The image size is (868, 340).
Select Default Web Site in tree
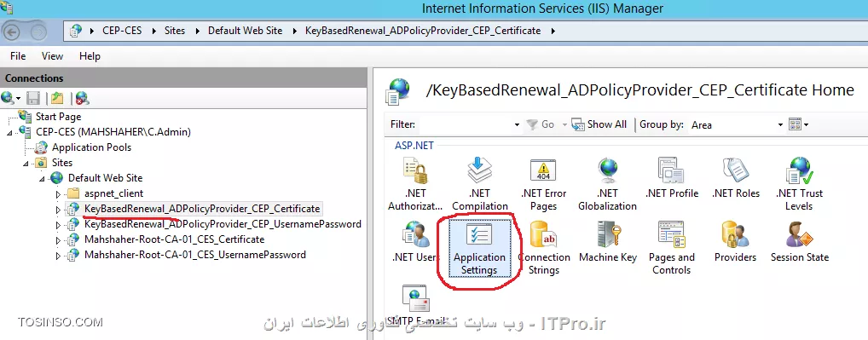point(105,178)
